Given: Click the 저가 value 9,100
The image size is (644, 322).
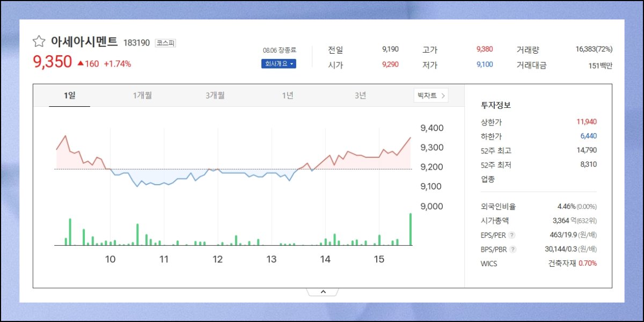Looking at the screenshot, I should click(x=484, y=65).
